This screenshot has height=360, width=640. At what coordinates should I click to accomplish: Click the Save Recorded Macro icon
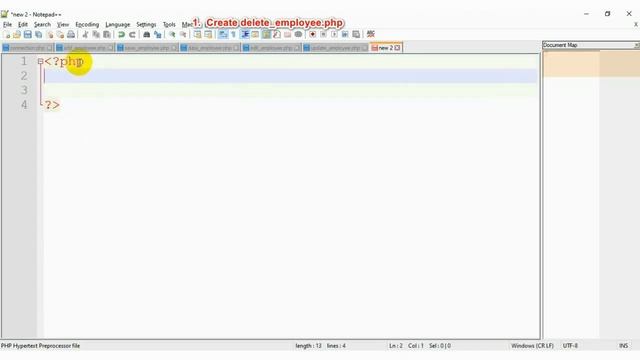click(x=356, y=35)
